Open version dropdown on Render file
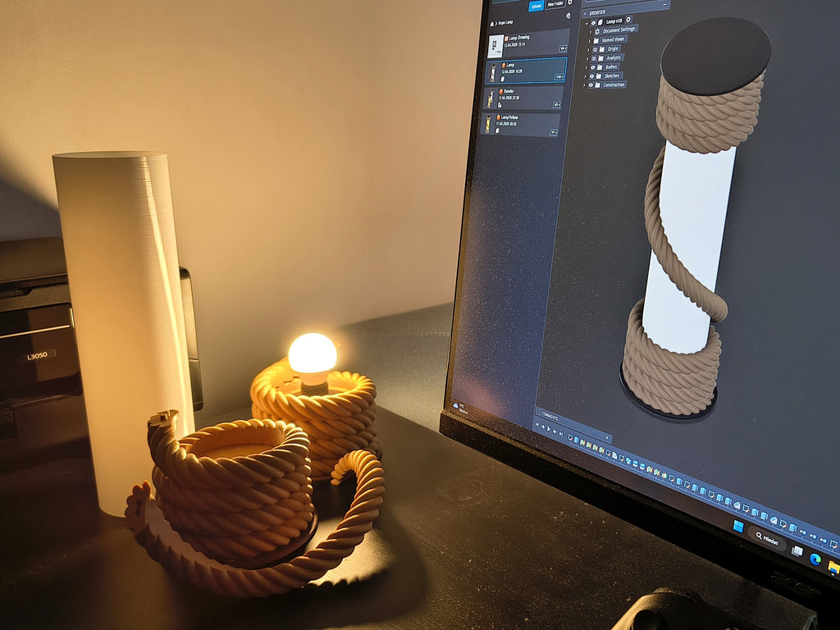This screenshot has height=630, width=840. coord(557,105)
